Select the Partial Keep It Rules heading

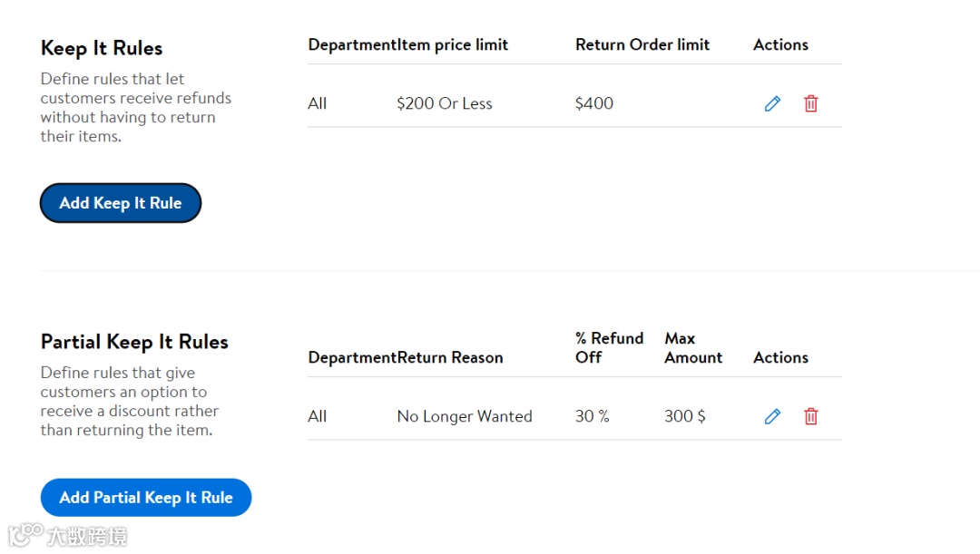[x=134, y=342]
